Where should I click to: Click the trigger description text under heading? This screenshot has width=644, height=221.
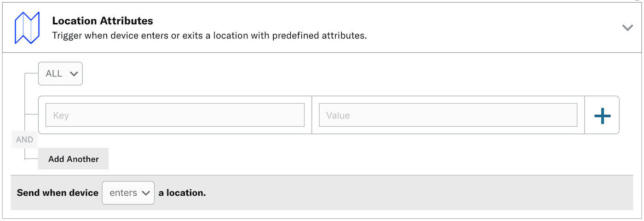[209, 35]
